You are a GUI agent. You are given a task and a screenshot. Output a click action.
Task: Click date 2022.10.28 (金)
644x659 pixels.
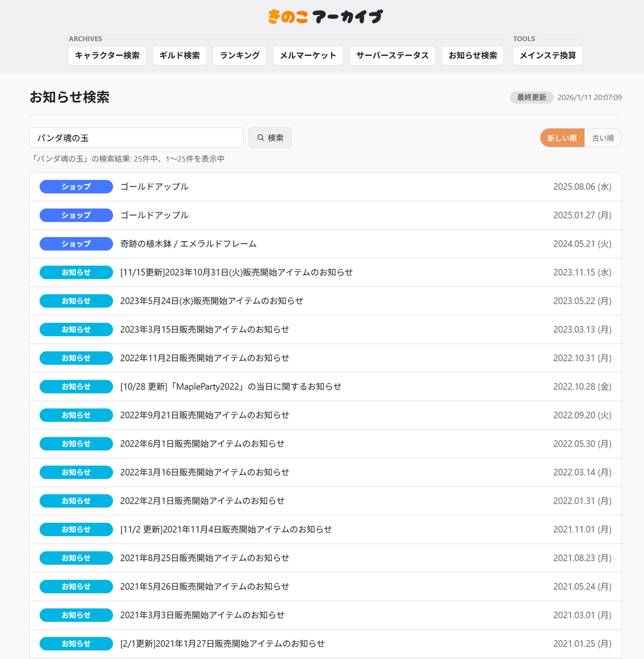tap(582, 387)
